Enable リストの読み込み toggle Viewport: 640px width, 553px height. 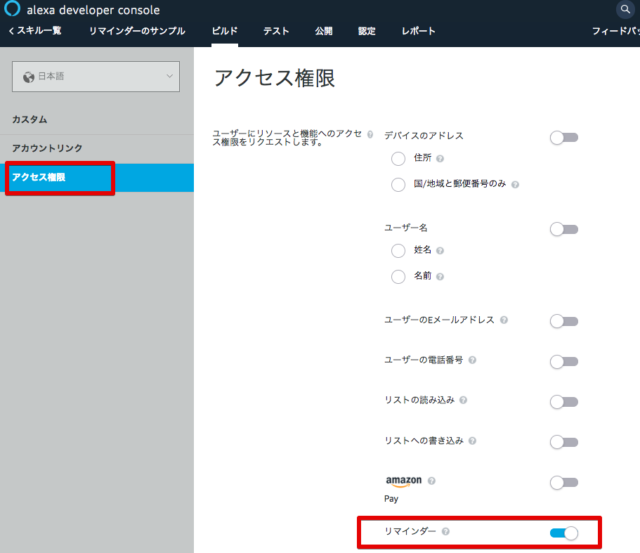point(564,402)
